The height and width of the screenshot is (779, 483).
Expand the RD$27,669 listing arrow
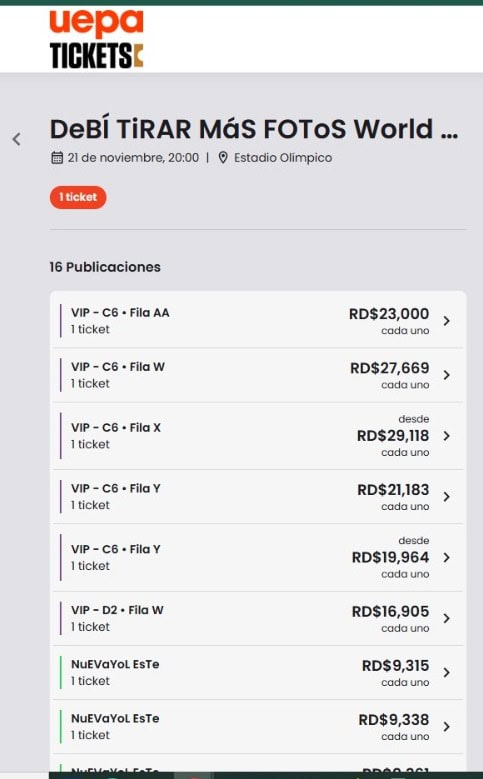pos(446,375)
